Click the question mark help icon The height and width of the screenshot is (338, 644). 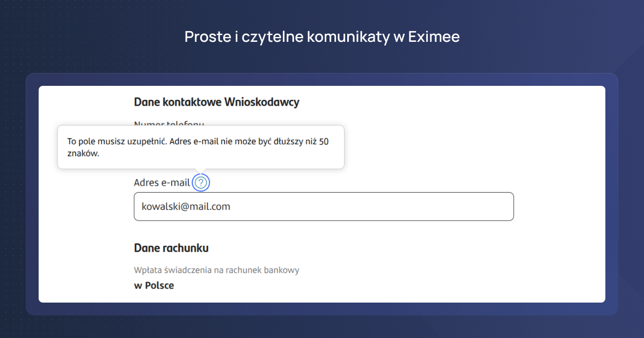tap(201, 183)
